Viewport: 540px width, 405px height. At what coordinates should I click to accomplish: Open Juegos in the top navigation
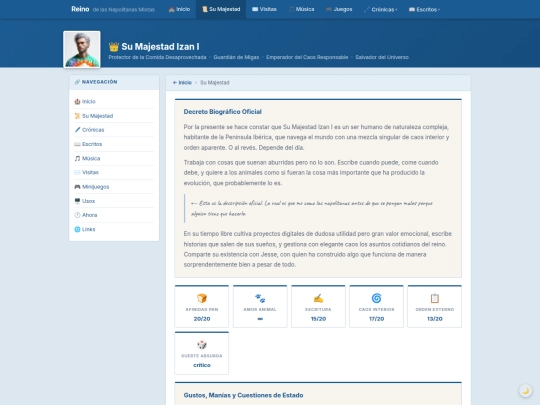(x=339, y=9)
